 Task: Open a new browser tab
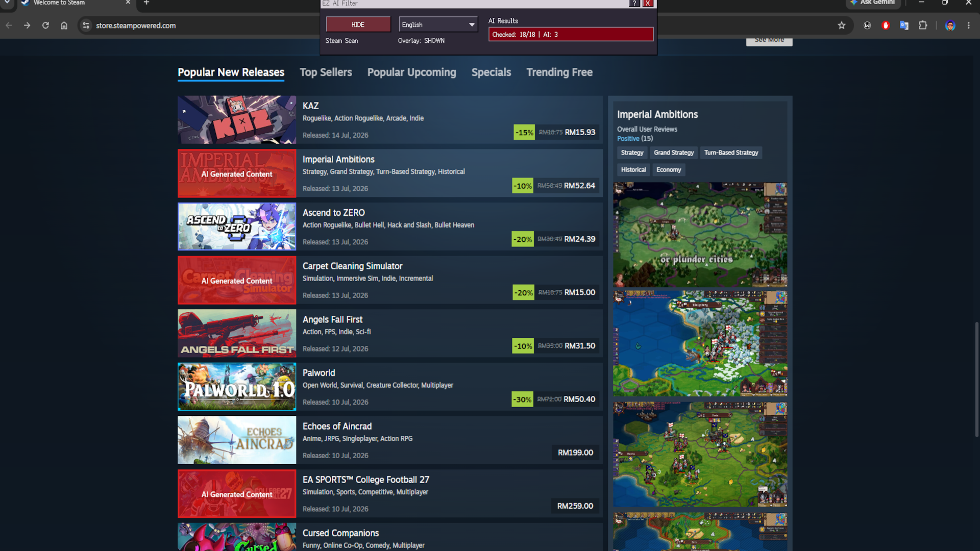tap(146, 3)
